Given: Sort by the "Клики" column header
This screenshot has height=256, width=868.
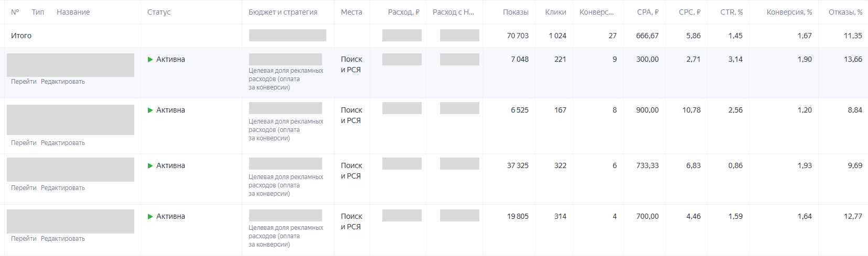Looking at the screenshot, I should click(x=555, y=12).
